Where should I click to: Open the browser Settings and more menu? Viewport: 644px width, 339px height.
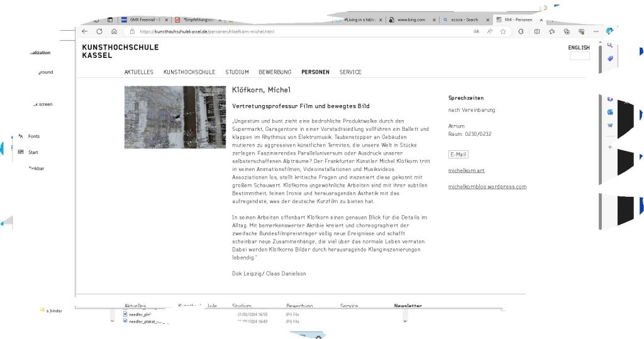pyautogui.click(x=596, y=31)
